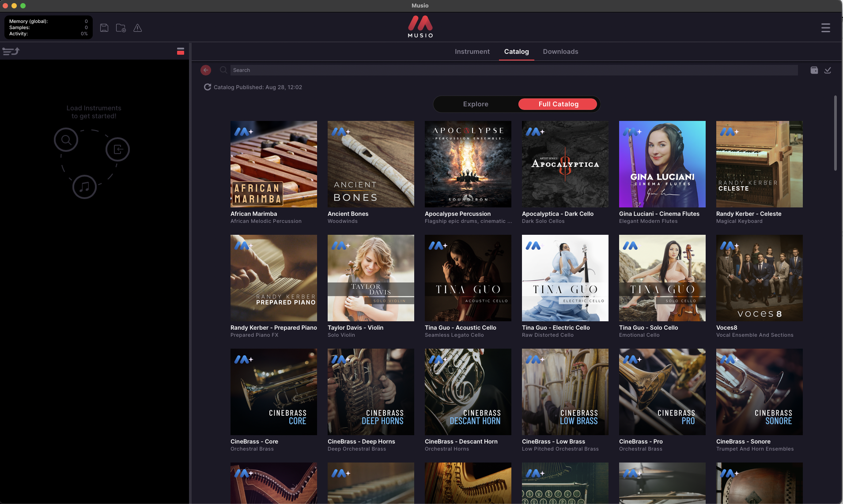Refresh the catalog with the reload icon
Screen dimensions: 843x504
pos(208,87)
